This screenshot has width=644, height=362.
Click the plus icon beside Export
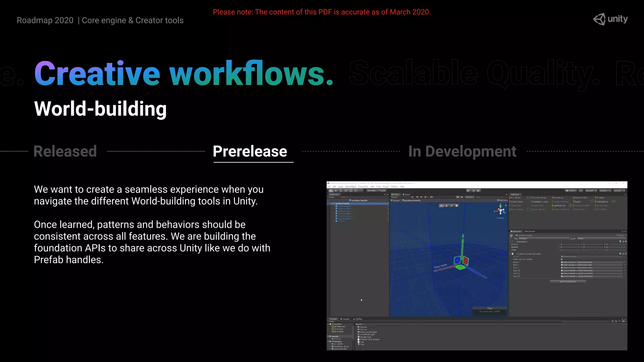click(x=592, y=202)
